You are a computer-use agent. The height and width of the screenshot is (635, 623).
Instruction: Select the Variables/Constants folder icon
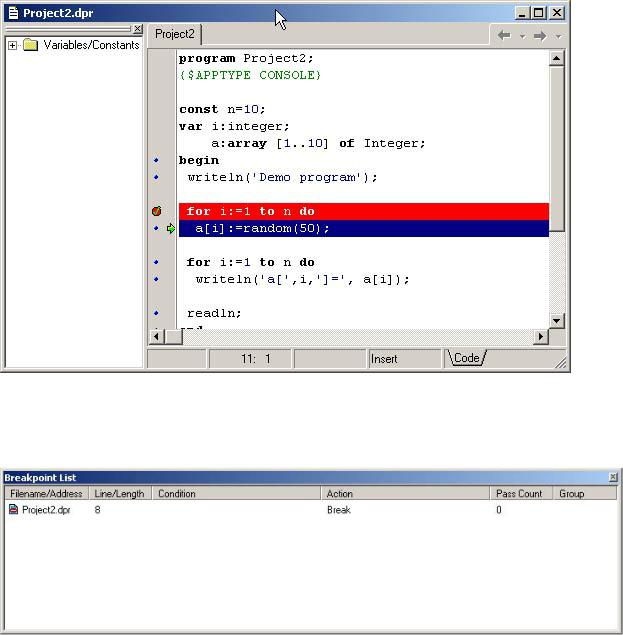point(30,45)
